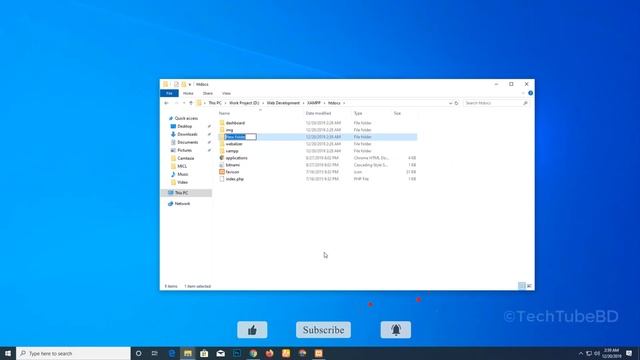Screen dimensions: 640x360
Task: Click htdocs breadcrumb in address bar
Action: pos(334,103)
